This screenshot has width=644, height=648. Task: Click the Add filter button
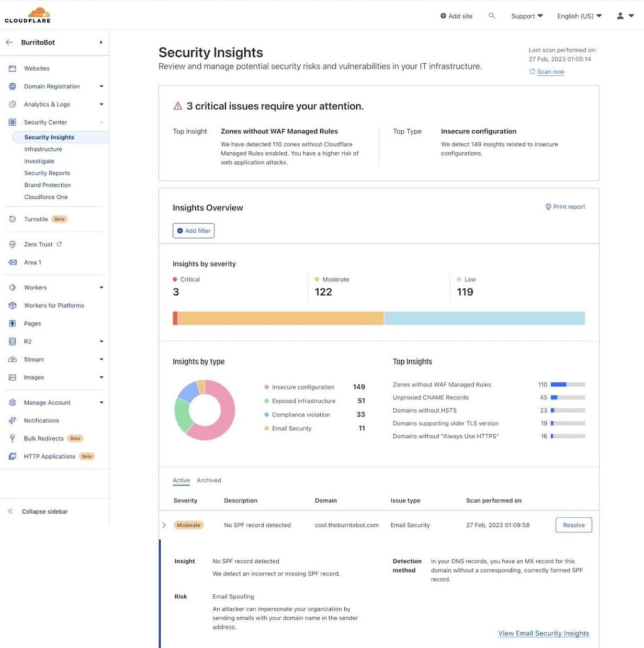point(194,231)
